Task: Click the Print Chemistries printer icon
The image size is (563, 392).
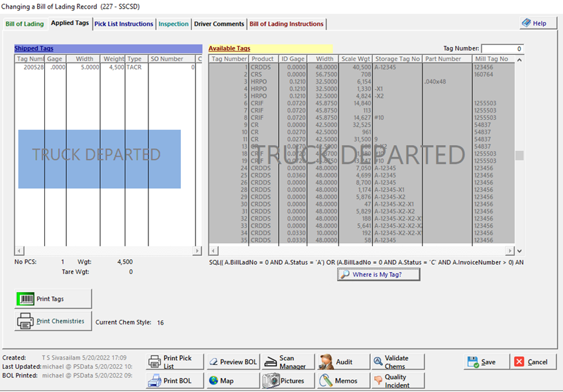Action: (x=26, y=321)
